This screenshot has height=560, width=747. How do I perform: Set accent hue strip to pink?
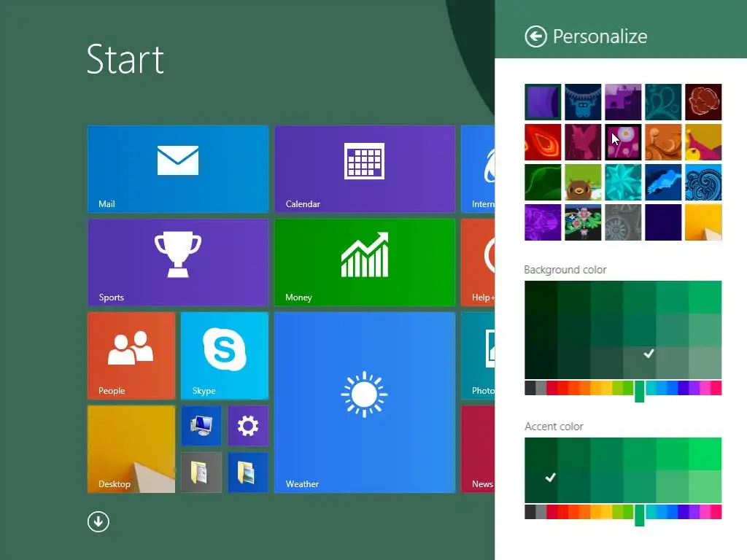tap(716, 511)
